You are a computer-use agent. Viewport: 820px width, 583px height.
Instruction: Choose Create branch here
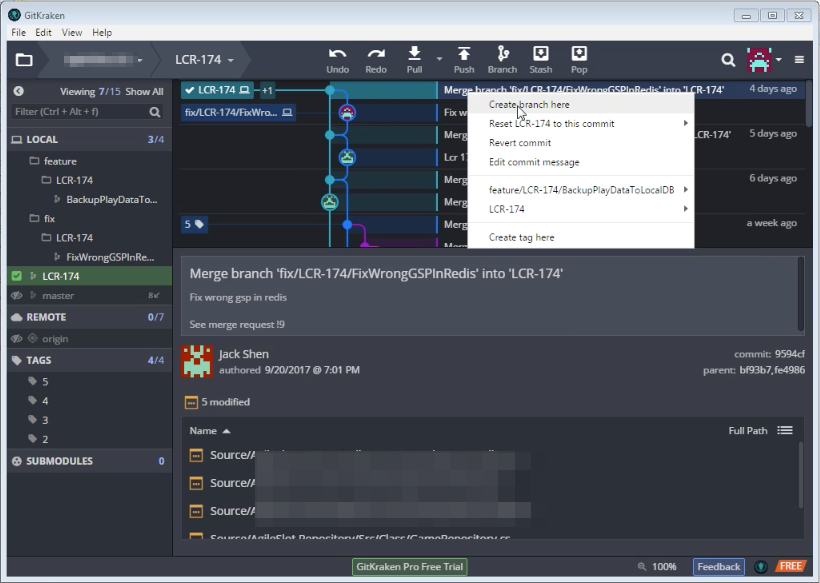tap(580, 105)
